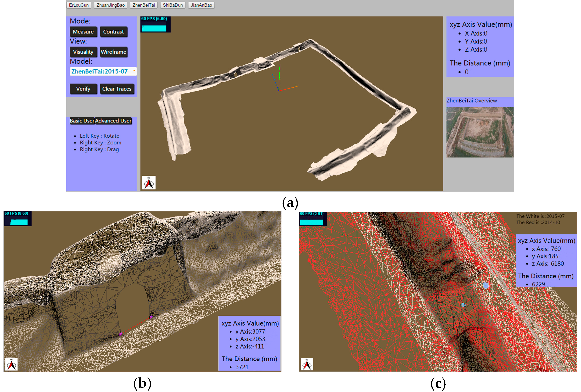Expand the orange dropdown arrow beside the model name
Screen dimensions: 581x392
[x=134, y=71]
